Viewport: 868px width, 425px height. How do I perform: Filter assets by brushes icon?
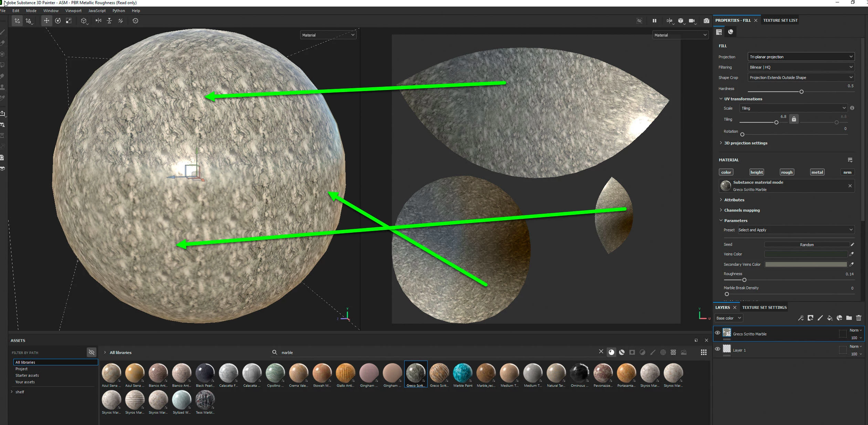[x=652, y=352]
